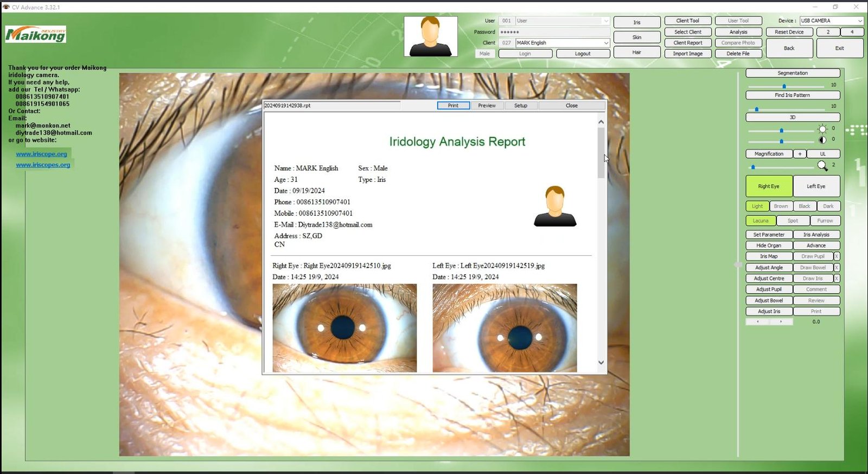868x474 pixels.
Task: Click the contrast half-circle icon
Action: tap(822, 140)
